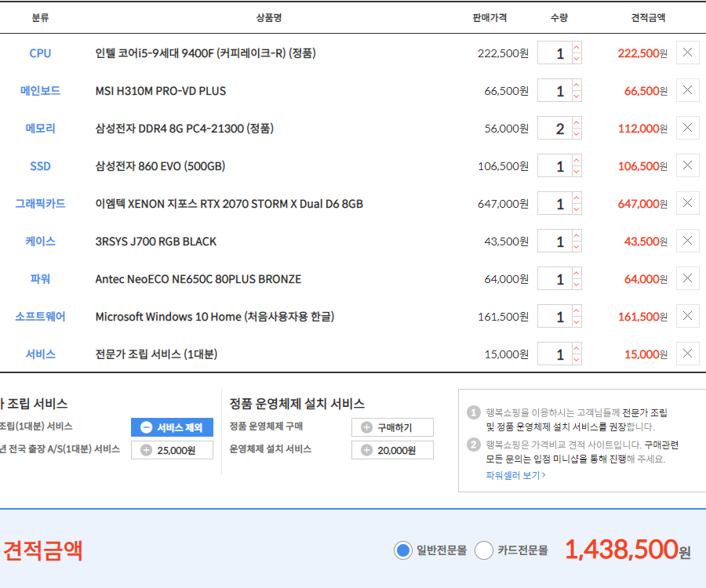Open product MSI H310M PRO-VD PLUS

point(161,91)
